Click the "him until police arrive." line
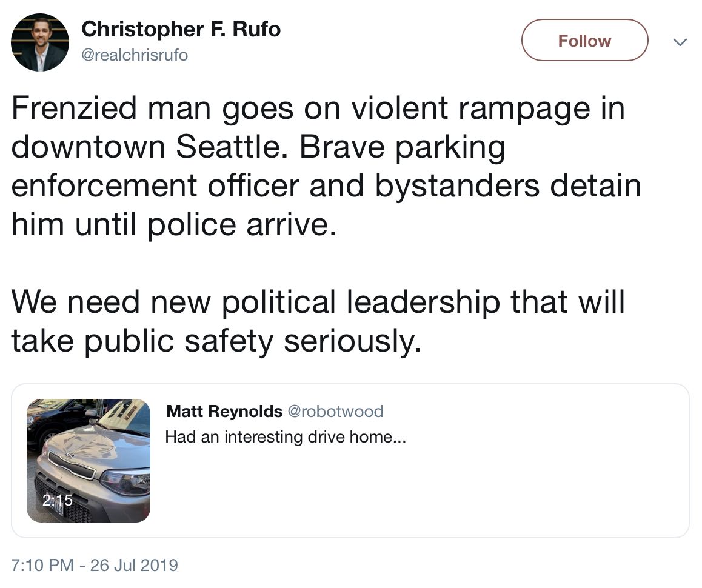 174,224
